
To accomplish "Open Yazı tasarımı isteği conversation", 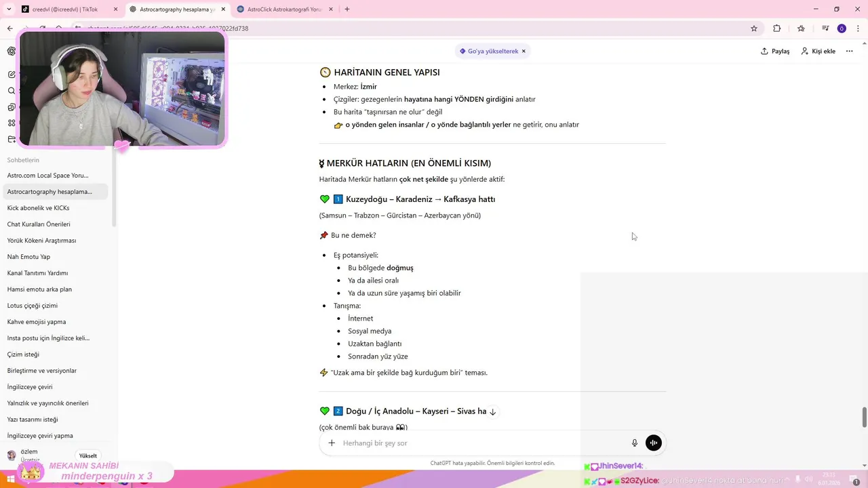I will (x=56, y=420).
